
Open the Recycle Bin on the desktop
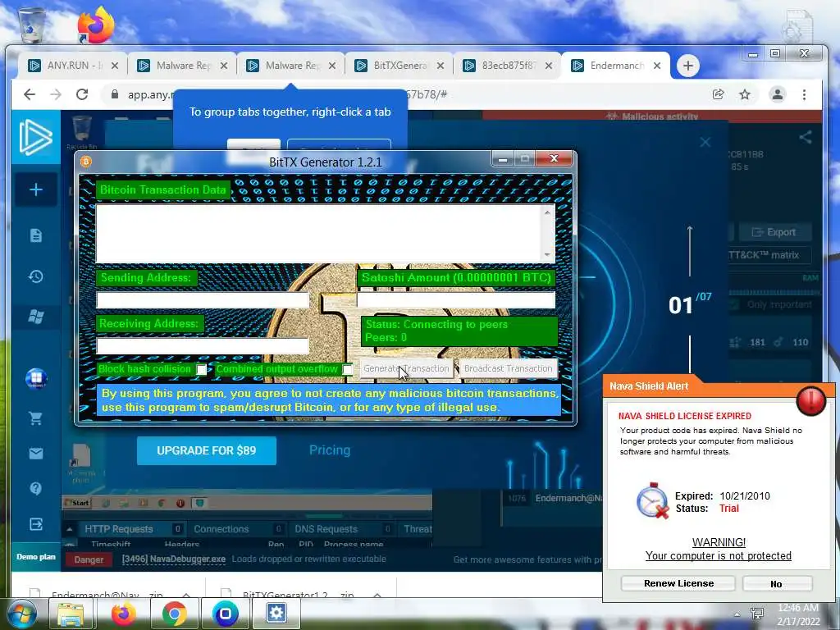[x=32, y=25]
